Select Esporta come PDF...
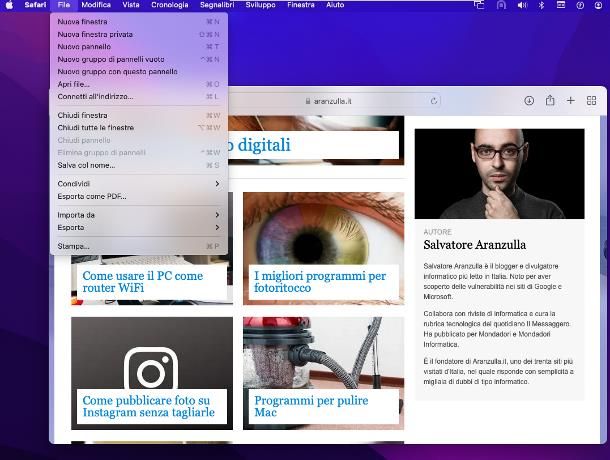Screen dimensions: 610x460 [139, 196]
